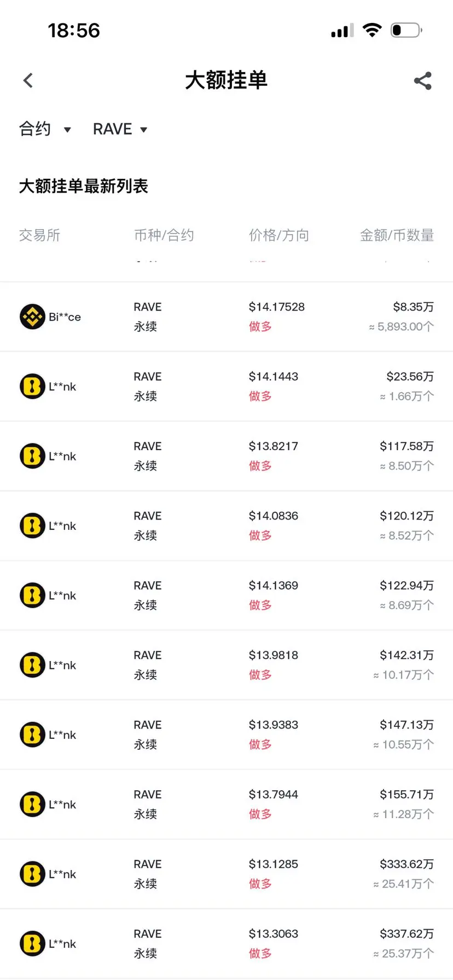The image size is (453, 980).
Task: Tap the back arrow icon
Action: pos(28,80)
